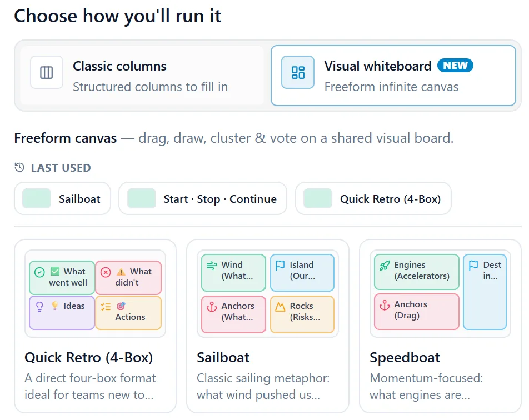The height and width of the screenshot is (420, 529).
Task: Click 'Freeform infinite canvas' subtitle
Action: click(391, 87)
